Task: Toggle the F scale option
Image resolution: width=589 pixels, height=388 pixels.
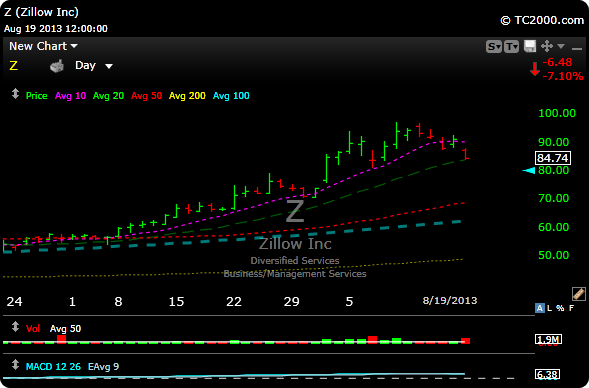Action: [x=571, y=308]
